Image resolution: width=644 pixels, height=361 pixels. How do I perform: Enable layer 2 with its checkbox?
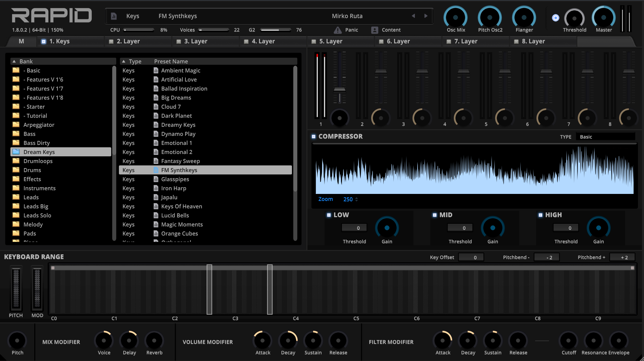pyautogui.click(x=111, y=42)
